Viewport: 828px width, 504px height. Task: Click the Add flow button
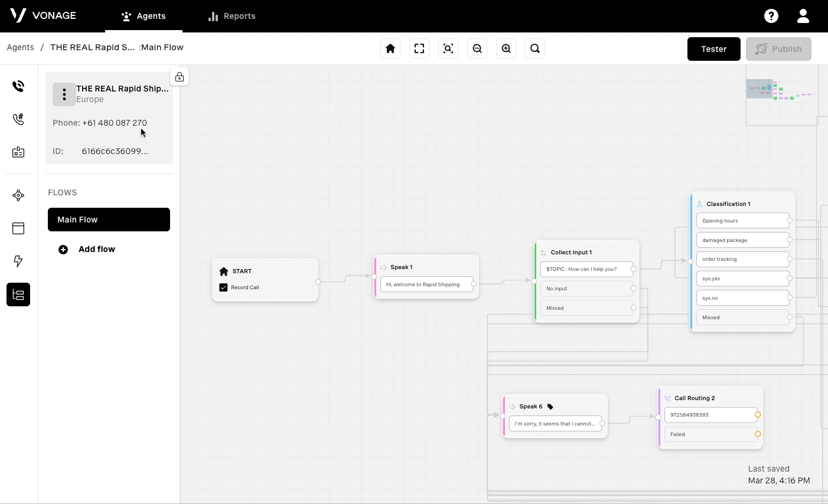[87, 249]
